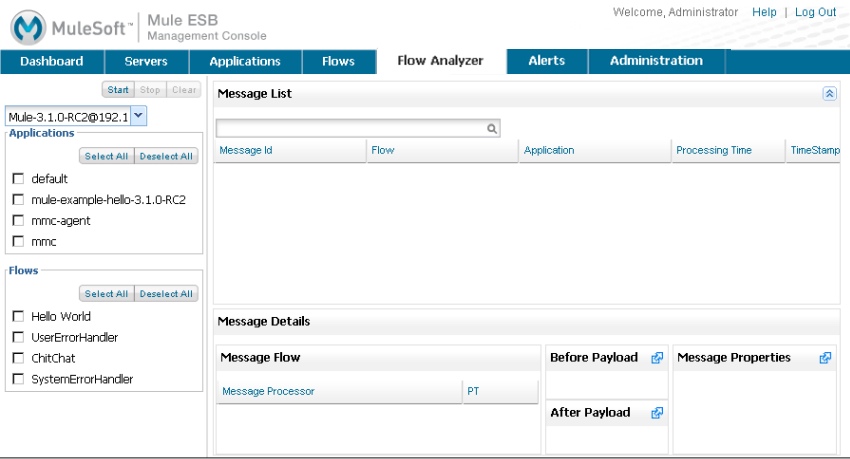Click the Clear button

[x=184, y=90]
